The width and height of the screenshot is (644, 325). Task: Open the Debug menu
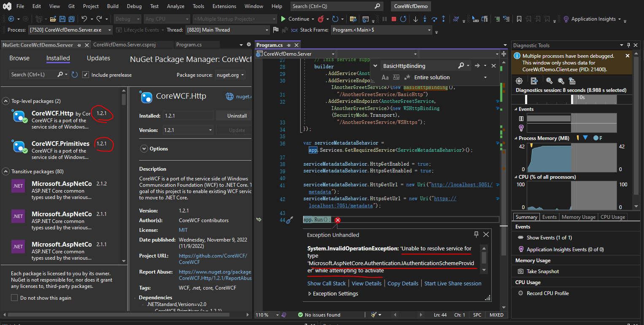[x=134, y=6]
